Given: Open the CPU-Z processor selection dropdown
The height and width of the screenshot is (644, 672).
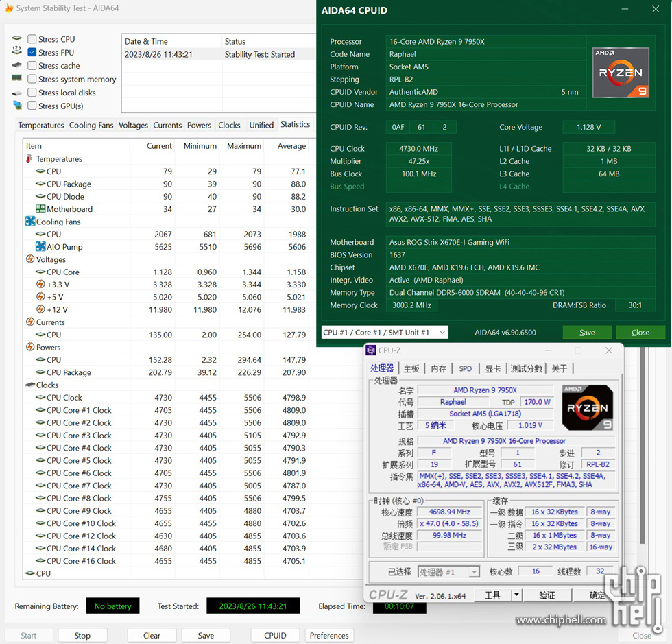Looking at the screenshot, I should click(448, 572).
